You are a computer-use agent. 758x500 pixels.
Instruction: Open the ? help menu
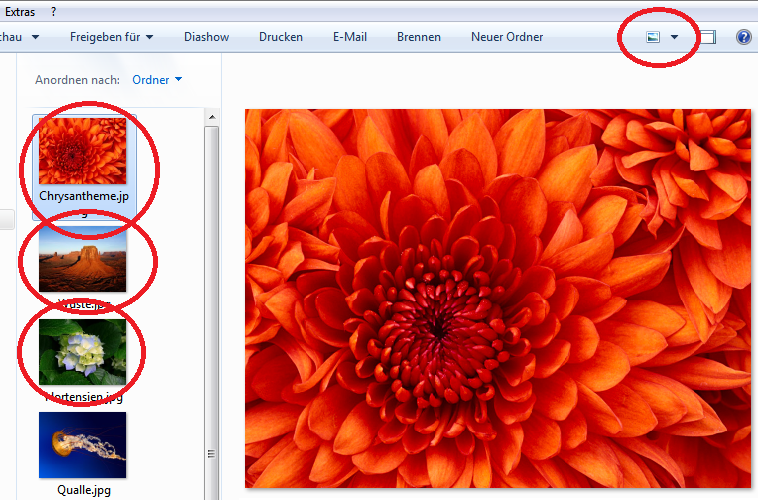coord(53,11)
